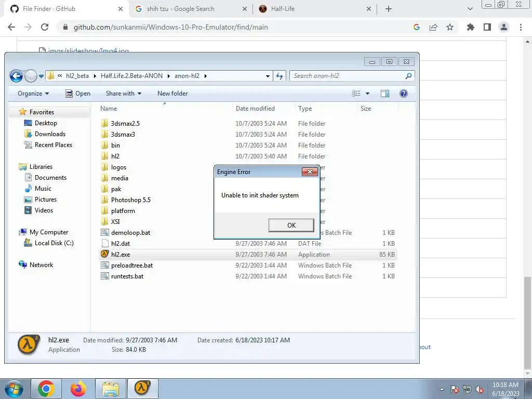Click Open in the Explorer toolbar

pyautogui.click(x=78, y=94)
